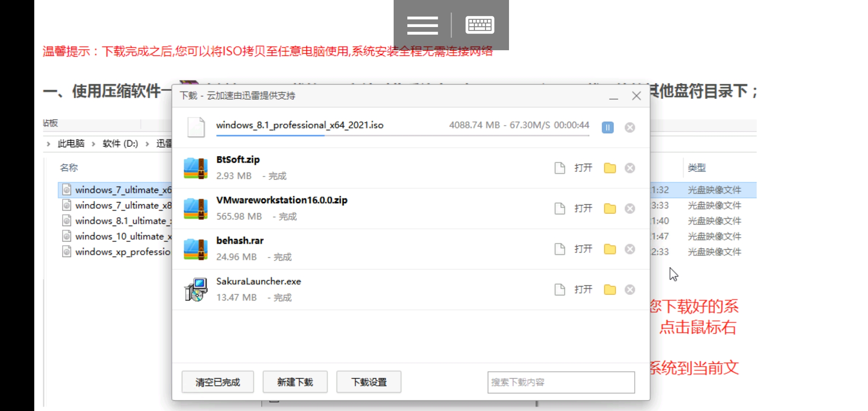Focus the 搜索下载内容 search field
Image resolution: width=868 pixels, height=411 pixels.
click(560, 382)
